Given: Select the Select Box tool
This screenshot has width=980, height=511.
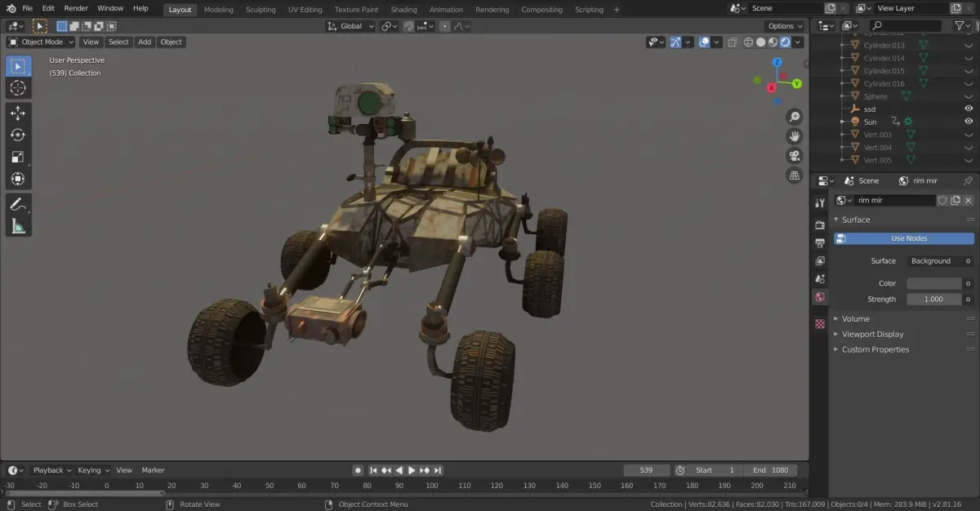Looking at the screenshot, I should click(x=18, y=66).
